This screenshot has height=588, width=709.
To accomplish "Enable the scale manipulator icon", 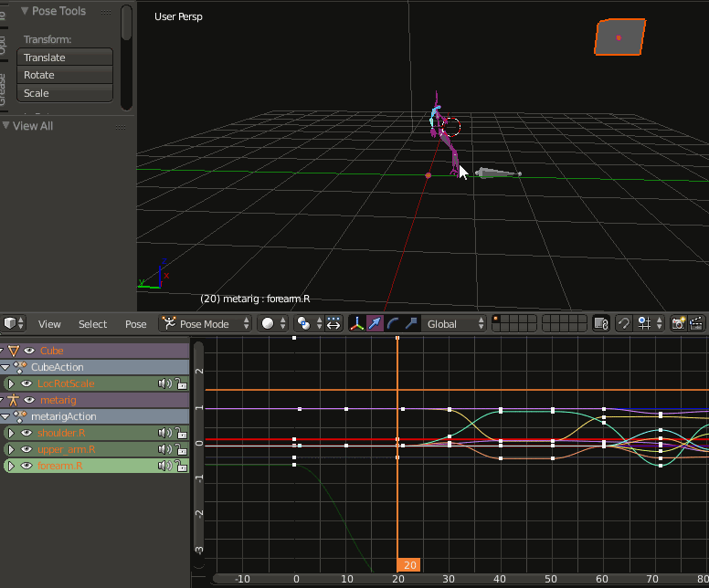I will [411, 323].
